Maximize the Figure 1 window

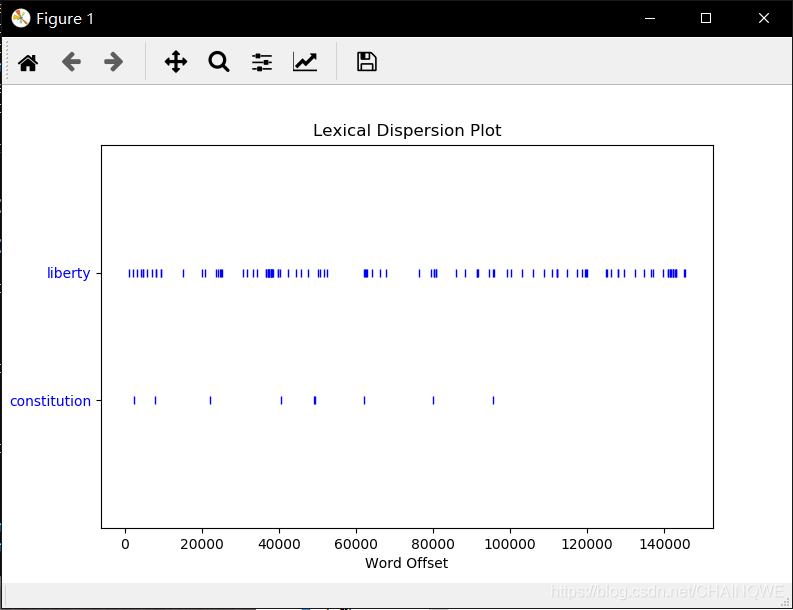(706, 18)
